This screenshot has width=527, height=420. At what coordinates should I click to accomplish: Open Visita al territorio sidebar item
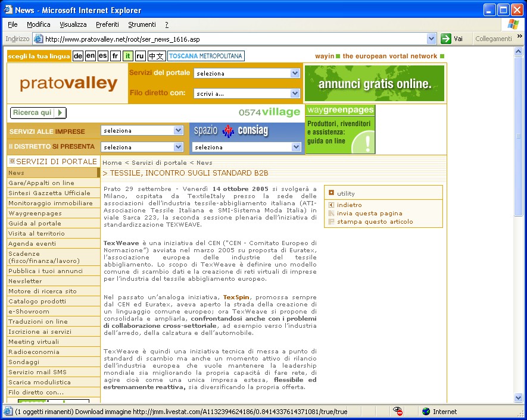[x=53, y=233]
